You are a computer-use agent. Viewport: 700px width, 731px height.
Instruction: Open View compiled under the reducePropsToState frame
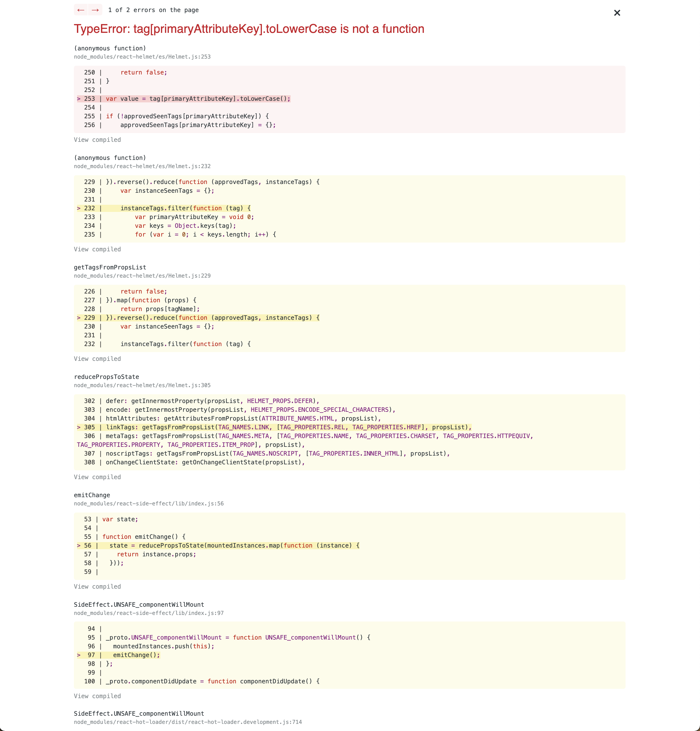point(97,477)
